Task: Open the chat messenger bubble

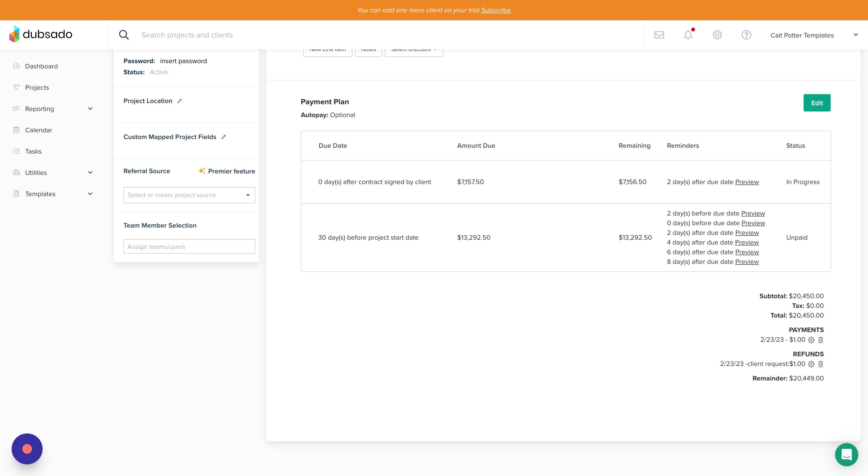Action: click(x=846, y=454)
